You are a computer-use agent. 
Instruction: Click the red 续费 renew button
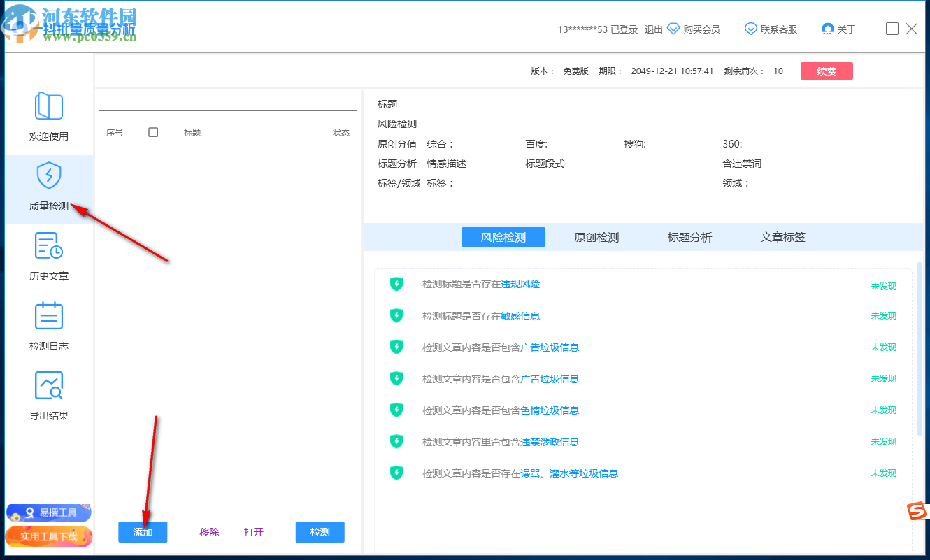click(827, 71)
